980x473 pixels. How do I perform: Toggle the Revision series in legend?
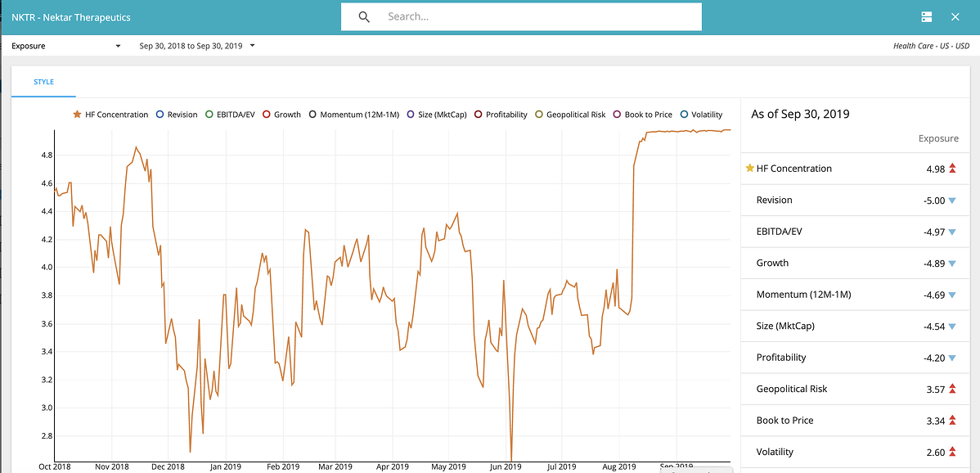tap(176, 115)
